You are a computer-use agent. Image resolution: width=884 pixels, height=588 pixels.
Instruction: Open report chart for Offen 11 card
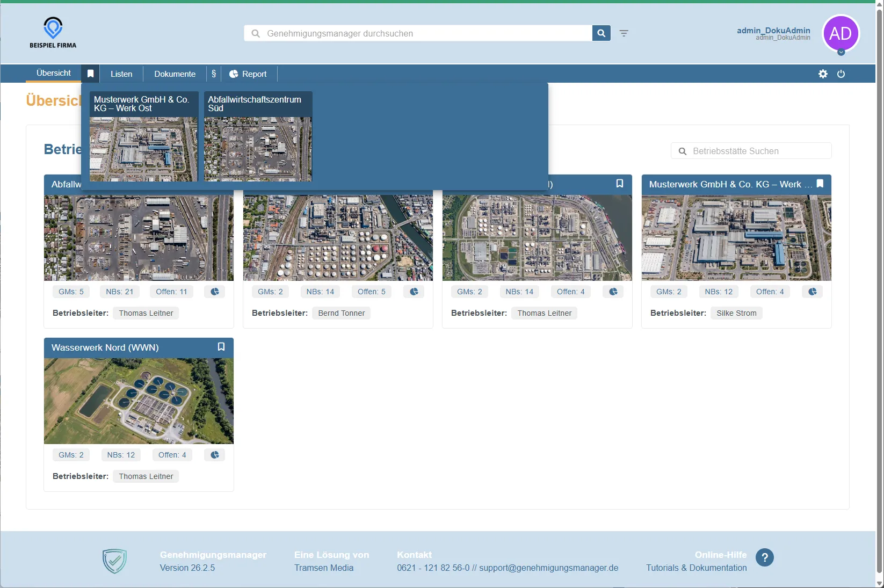click(215, 292)
